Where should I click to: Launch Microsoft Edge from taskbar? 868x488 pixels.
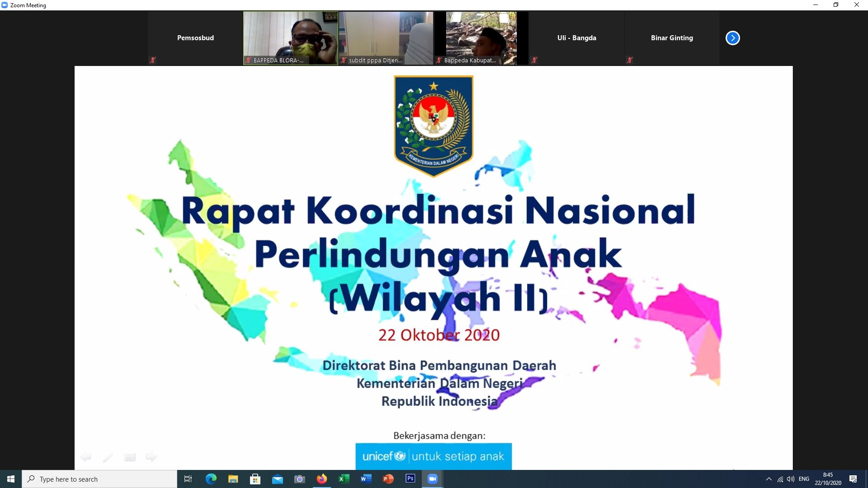pos(211,479)
